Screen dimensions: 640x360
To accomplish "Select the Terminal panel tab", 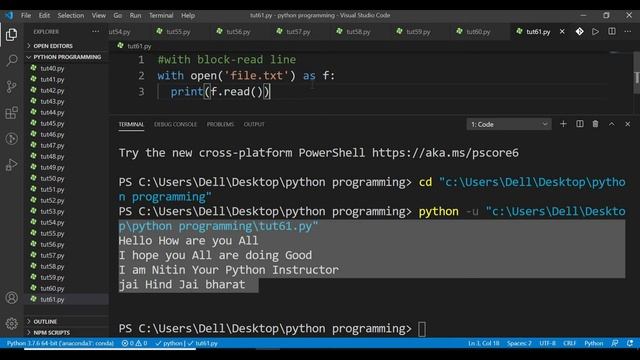I will (x=131, y=124).
